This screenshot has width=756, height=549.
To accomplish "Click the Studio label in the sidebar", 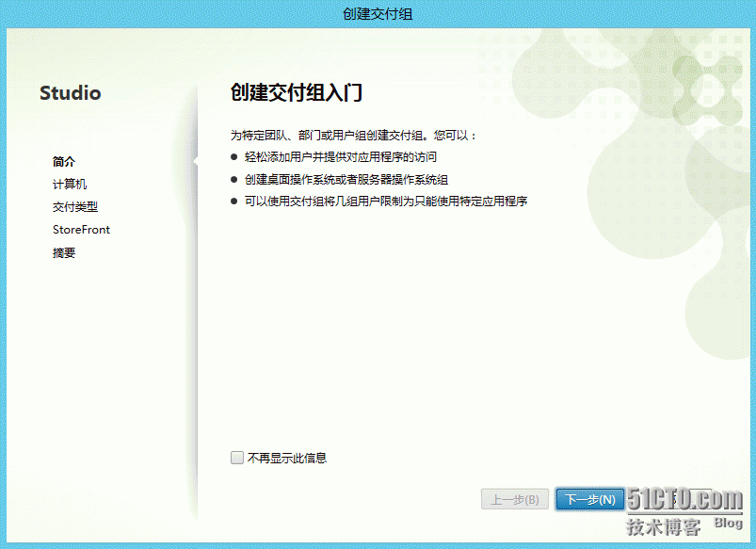I will [71, 93].
